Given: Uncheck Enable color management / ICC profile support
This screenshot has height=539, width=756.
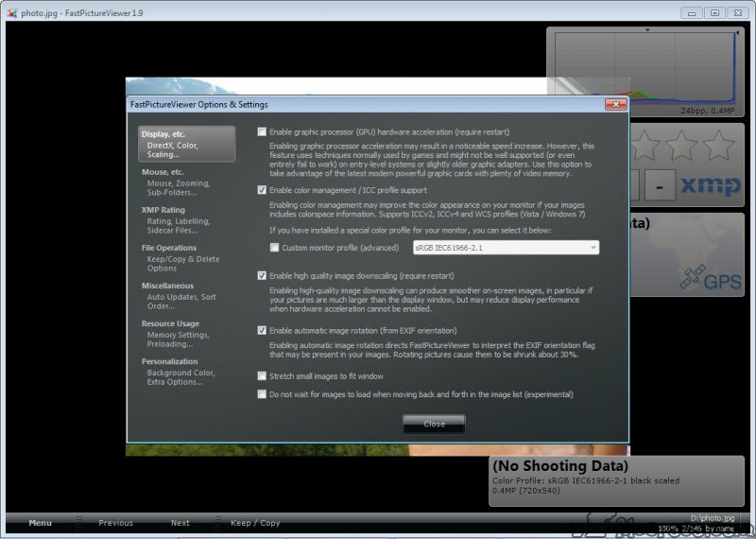Looking at the screenshot, I should point(263,190).
